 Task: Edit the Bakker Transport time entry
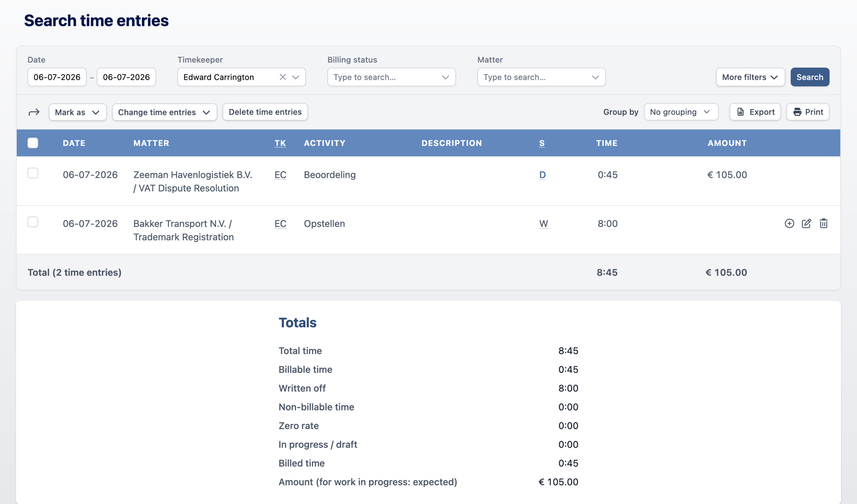pos(806,223)
